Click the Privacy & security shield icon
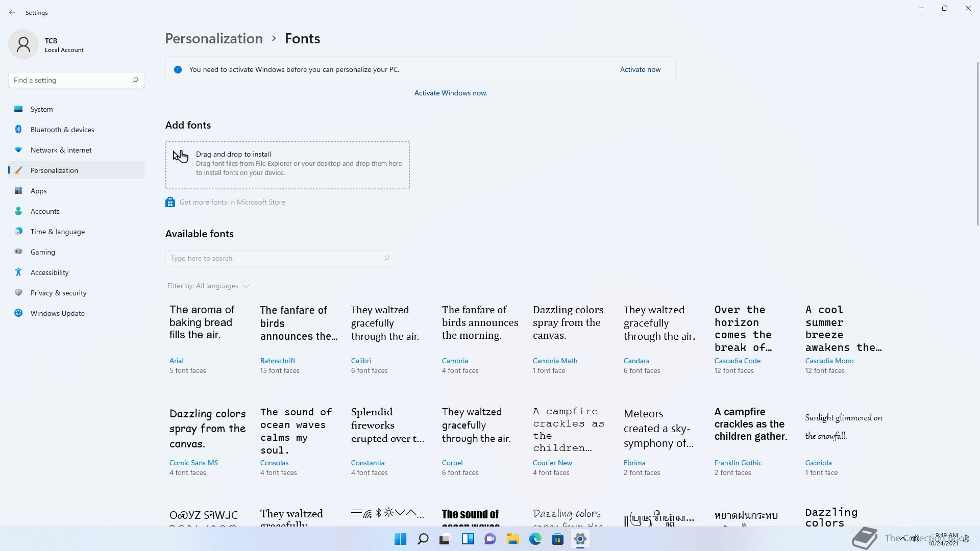The image size is (980, 551). pyautogui.click(x=18, y=292)
